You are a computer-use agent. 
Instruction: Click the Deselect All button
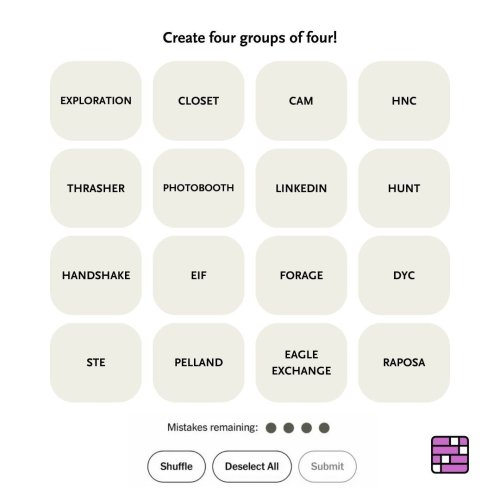[252, 466]
